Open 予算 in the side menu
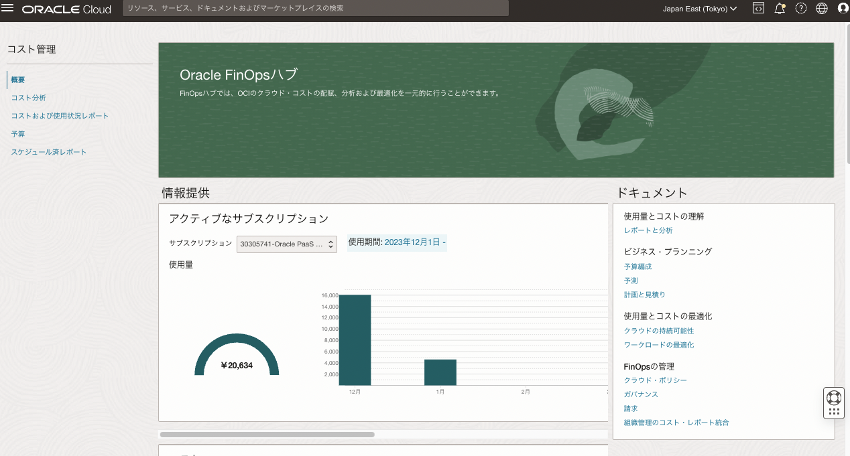 pos(18,134)
